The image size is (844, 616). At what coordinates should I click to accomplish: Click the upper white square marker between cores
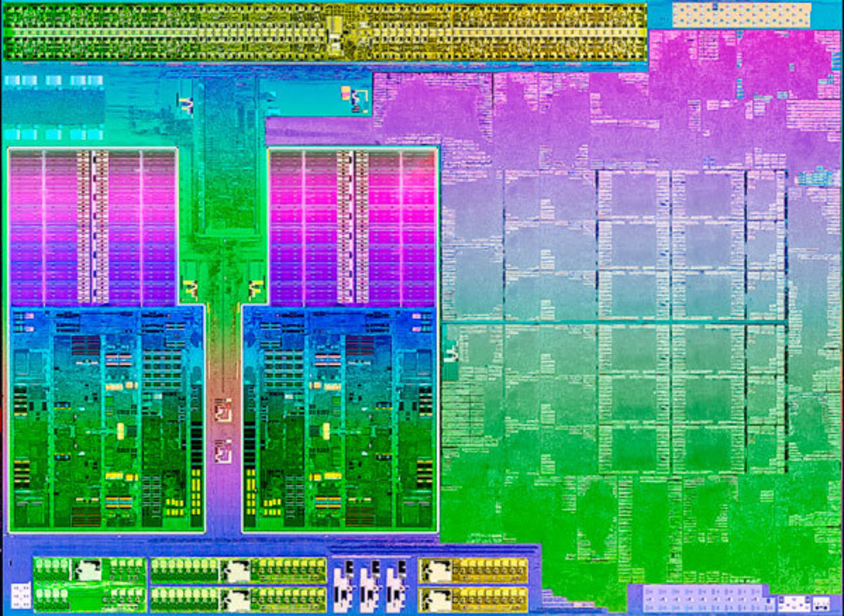222,410
